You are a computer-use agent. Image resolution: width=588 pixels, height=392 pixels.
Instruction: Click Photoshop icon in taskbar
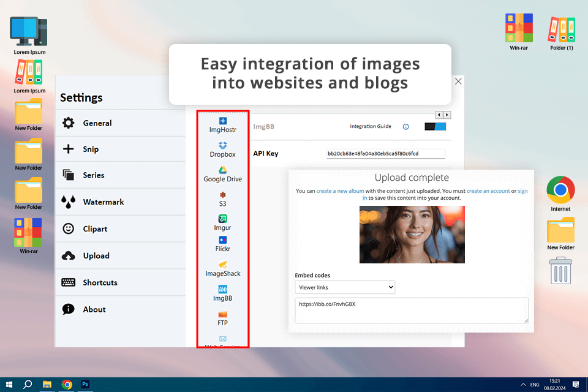point(85,384)
